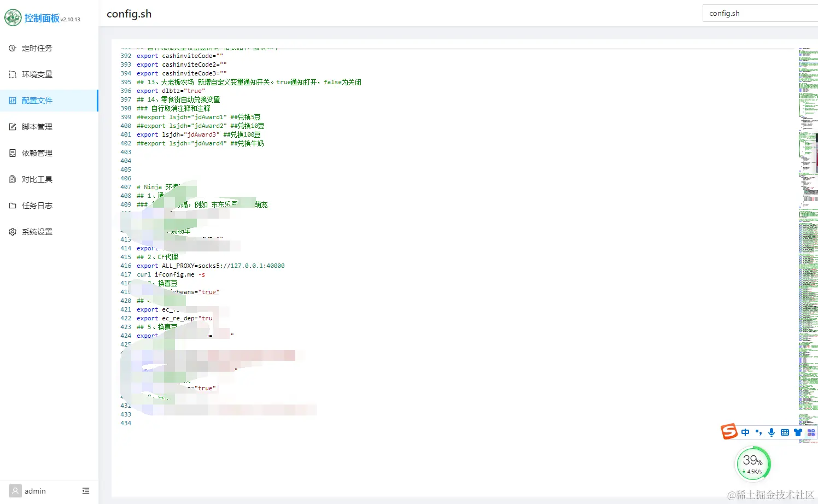Click line 397 零食街自动兑换变量 comment
This screenshot has height=504, width=818.
tap(178, 99)
